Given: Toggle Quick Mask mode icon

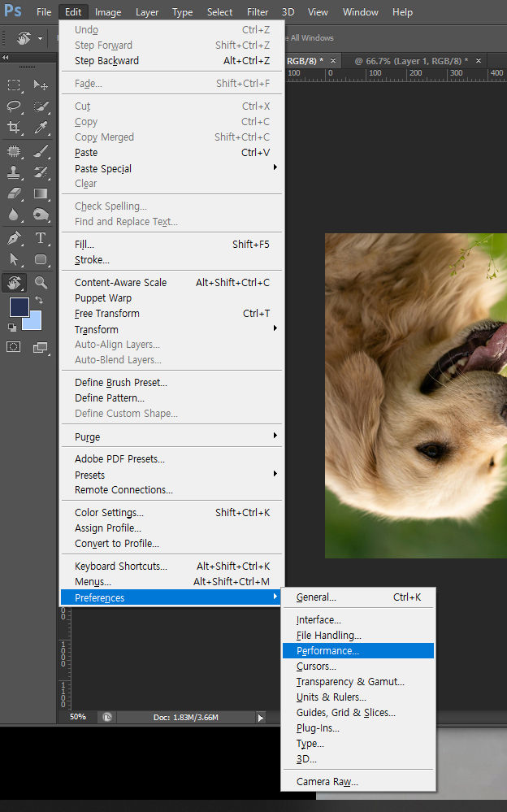Looking at the screenshot, I should (14, 347).
